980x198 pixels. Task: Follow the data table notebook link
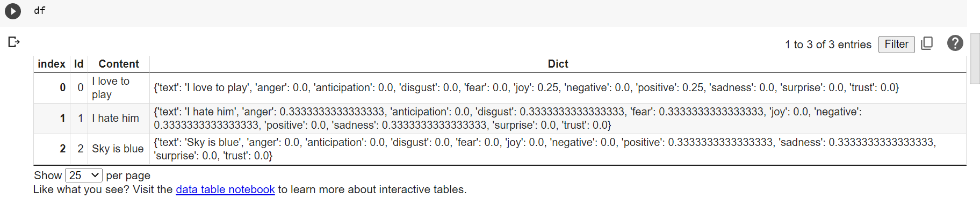pos(225,189)
